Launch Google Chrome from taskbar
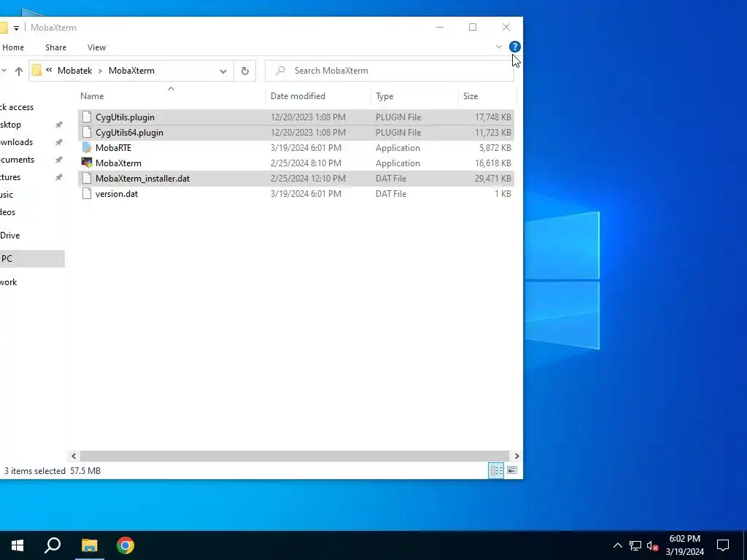 point(125,545)
